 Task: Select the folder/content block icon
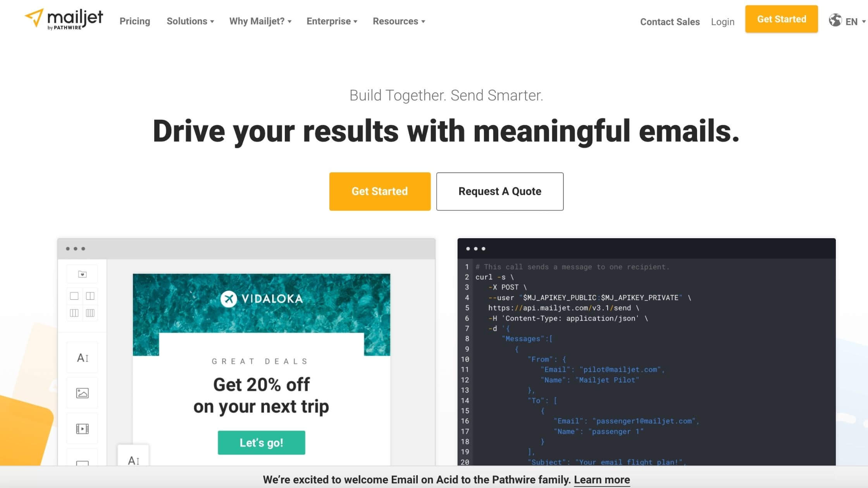(82, 273)
